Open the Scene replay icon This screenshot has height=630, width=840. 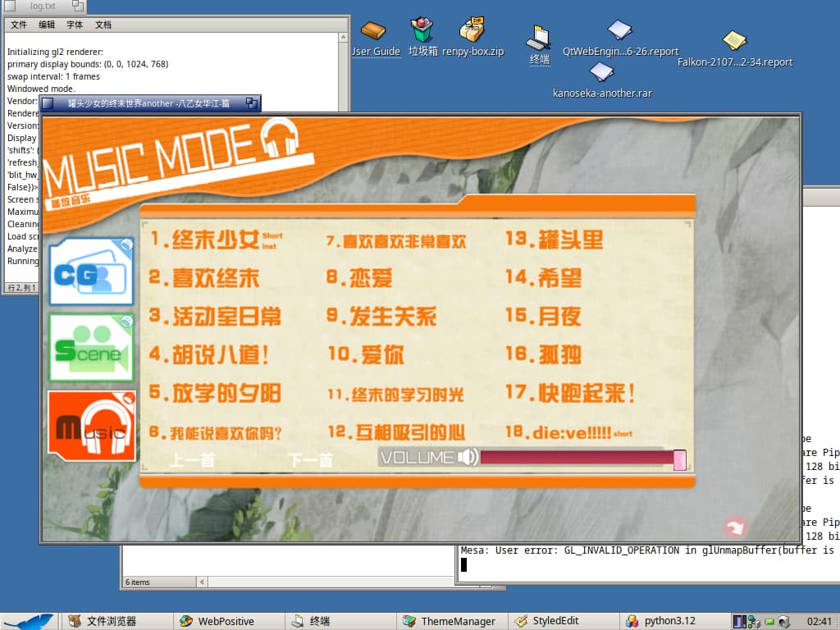tap(91, 348)
